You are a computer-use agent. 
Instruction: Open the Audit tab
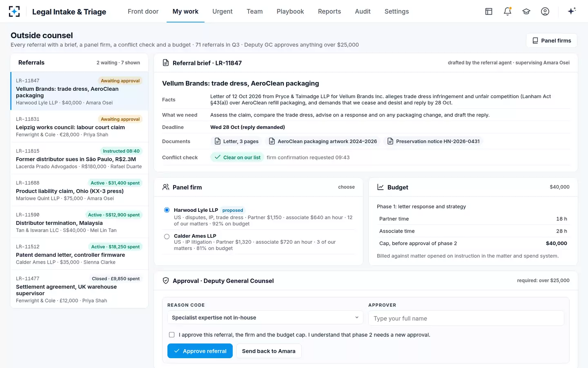click(x=363, y=11)
